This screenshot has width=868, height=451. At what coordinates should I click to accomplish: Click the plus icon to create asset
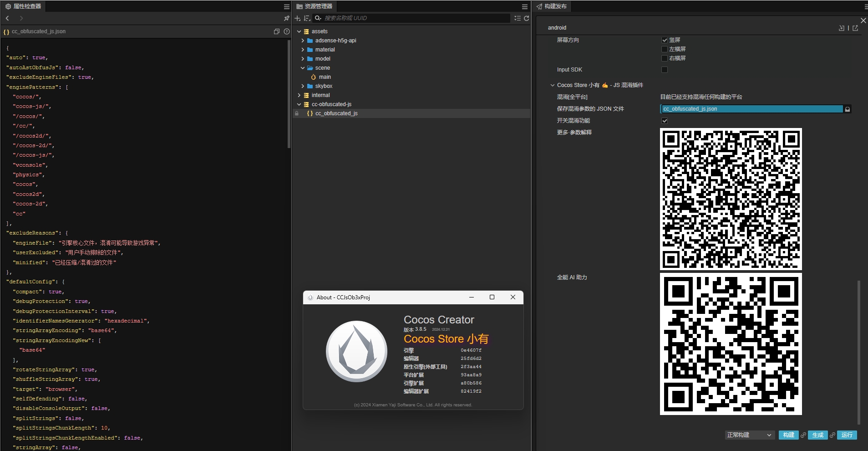click(x=297, y=18)
